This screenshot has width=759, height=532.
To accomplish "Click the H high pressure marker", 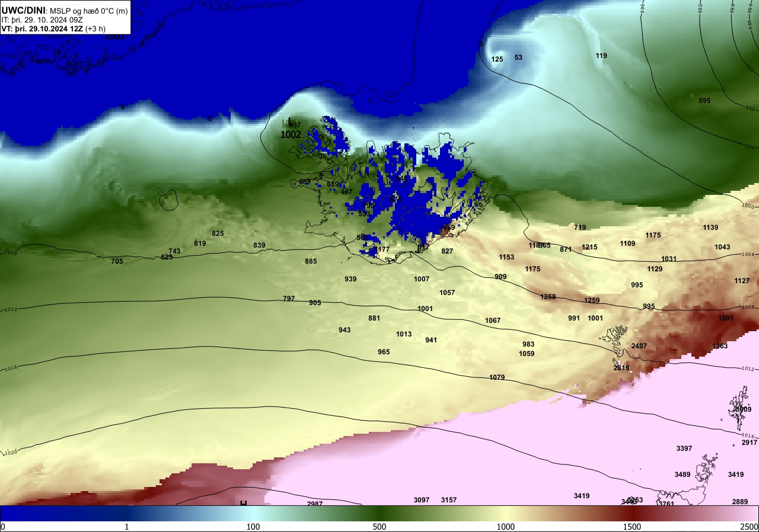I will [x=243, y=504].
